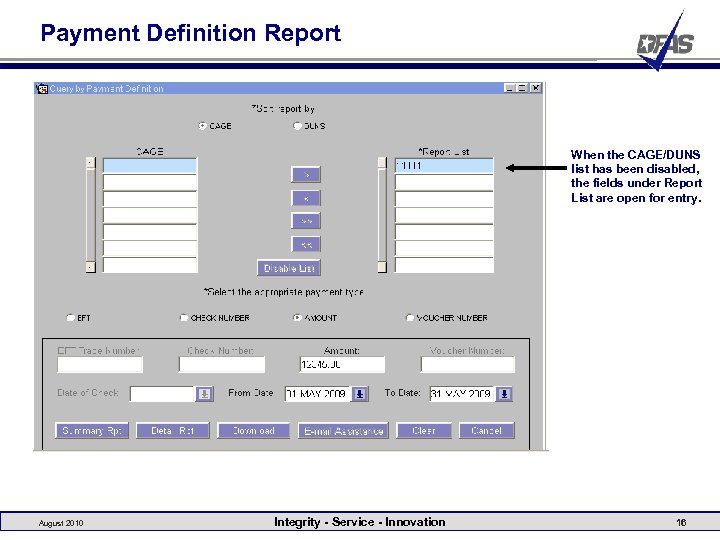Click the Amount input field
720x540 pixels.
click(342, 365)
